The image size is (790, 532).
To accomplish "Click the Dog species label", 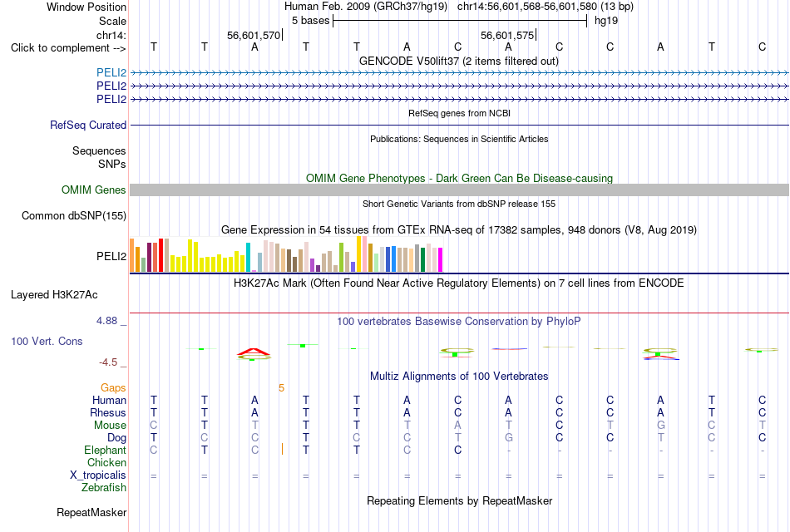I will point(117,438).
